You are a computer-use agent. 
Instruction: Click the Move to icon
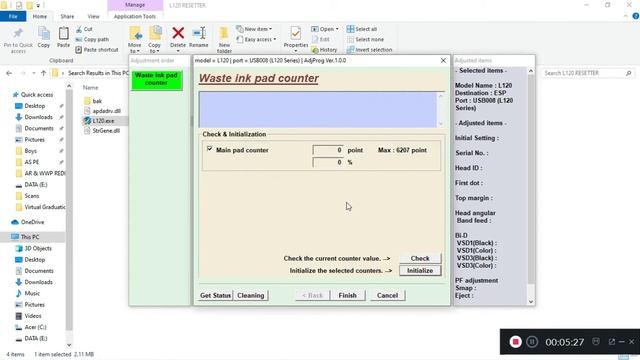click(x=135, y=33)
